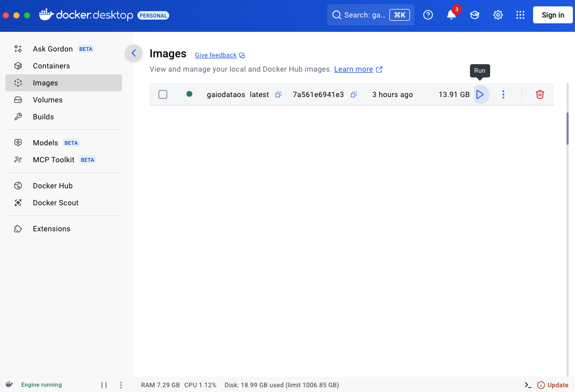Image resolution: width=575 pixels, height=392 pixels.
Task: Open engine options three-dot menu in the footer
Action: click(x=120, y=385)
